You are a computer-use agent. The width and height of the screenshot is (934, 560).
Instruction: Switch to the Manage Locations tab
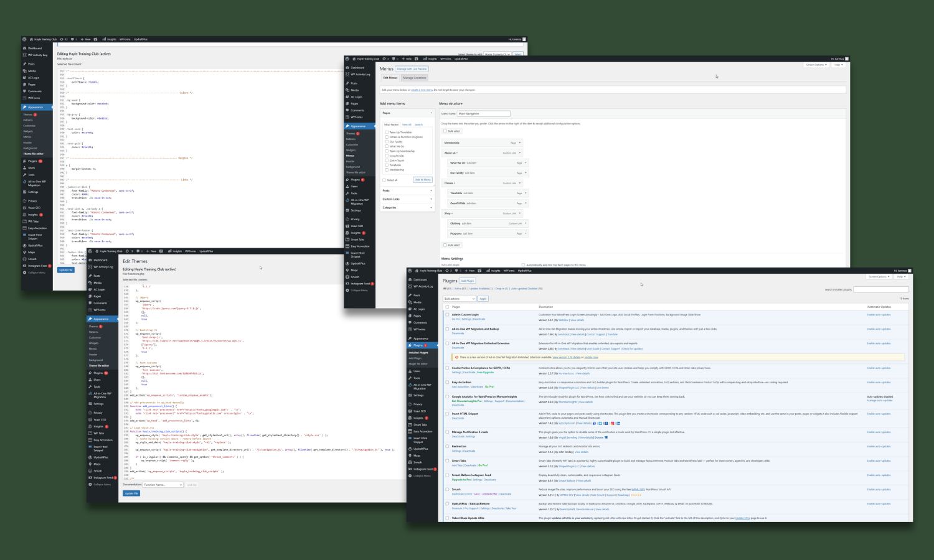click(414, 78)
